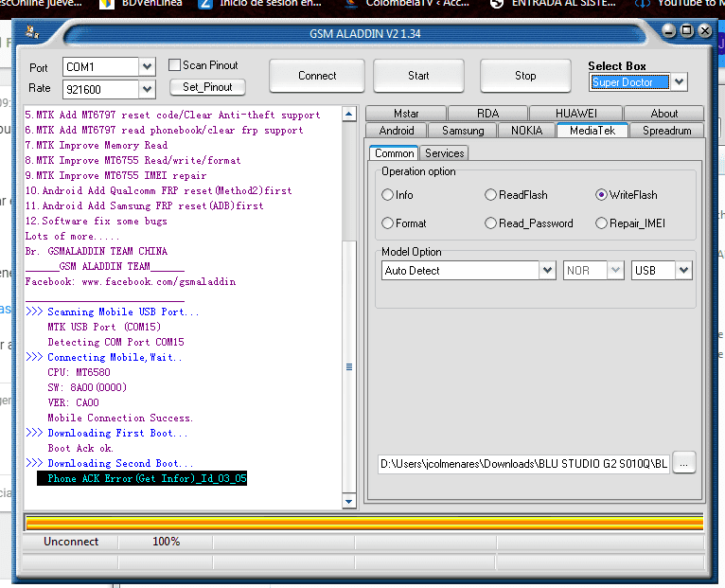Switch to the NOKIA tab

[x=526, y=131]
